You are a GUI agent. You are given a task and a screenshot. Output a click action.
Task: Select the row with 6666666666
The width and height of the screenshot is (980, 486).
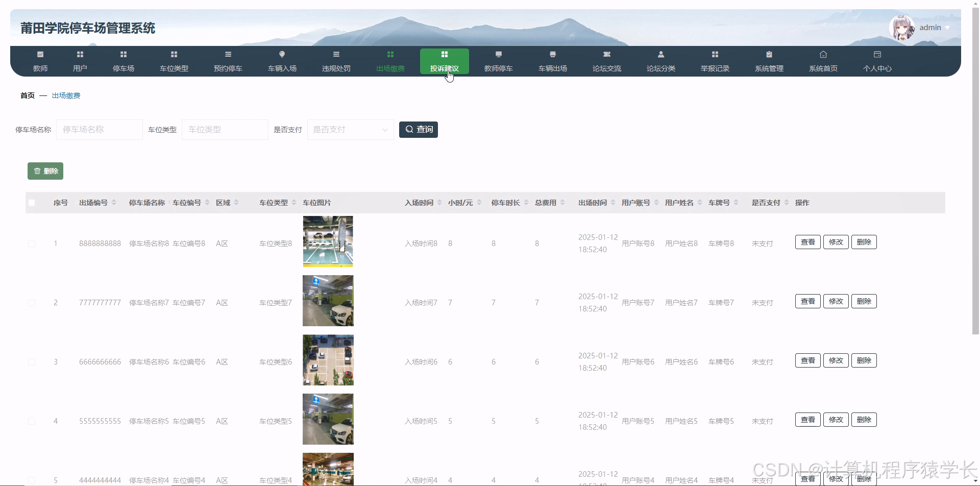[x=32, y=362]
